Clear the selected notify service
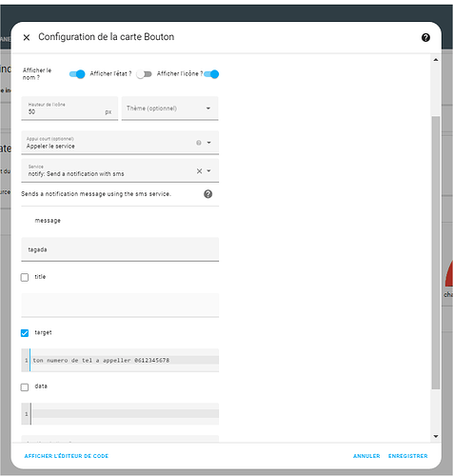The width and height of the screenshot is (453, 476). (199, 171)
